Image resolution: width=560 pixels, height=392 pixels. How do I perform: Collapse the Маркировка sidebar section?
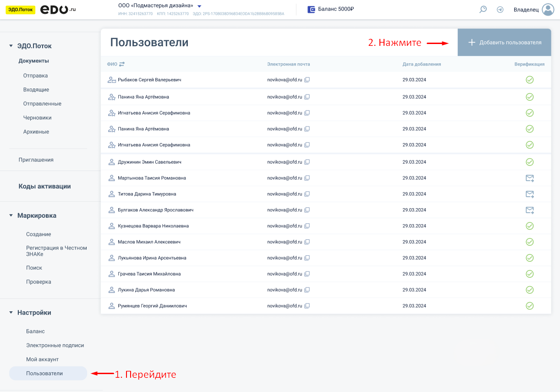11,215
